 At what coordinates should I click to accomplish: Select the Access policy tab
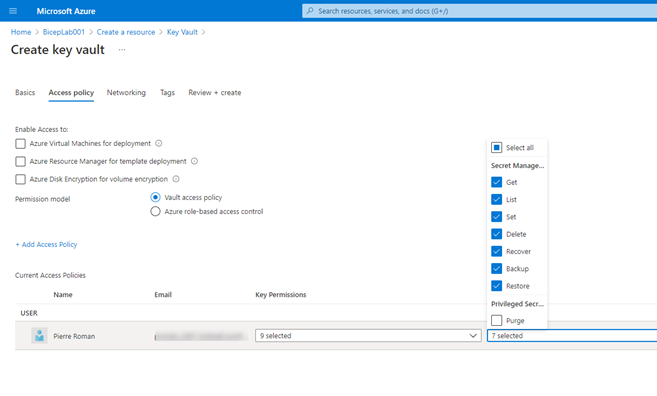[71, 93]
